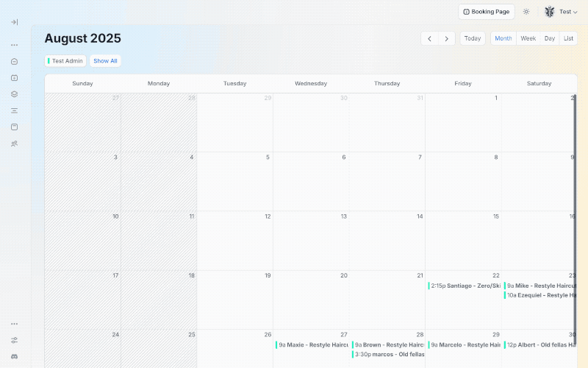Open the people/users sidebar icon
The height and width of the screenshot is (368, 588).
[14, 144]
